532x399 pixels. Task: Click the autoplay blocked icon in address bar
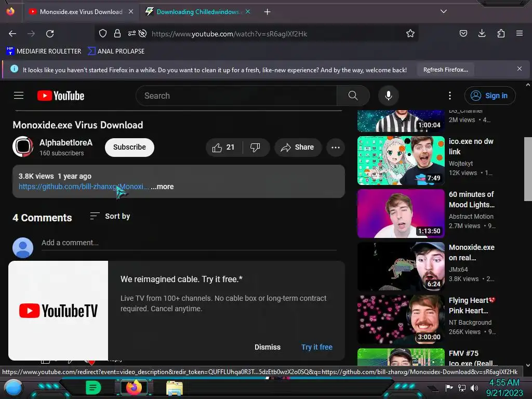(143, 33)
